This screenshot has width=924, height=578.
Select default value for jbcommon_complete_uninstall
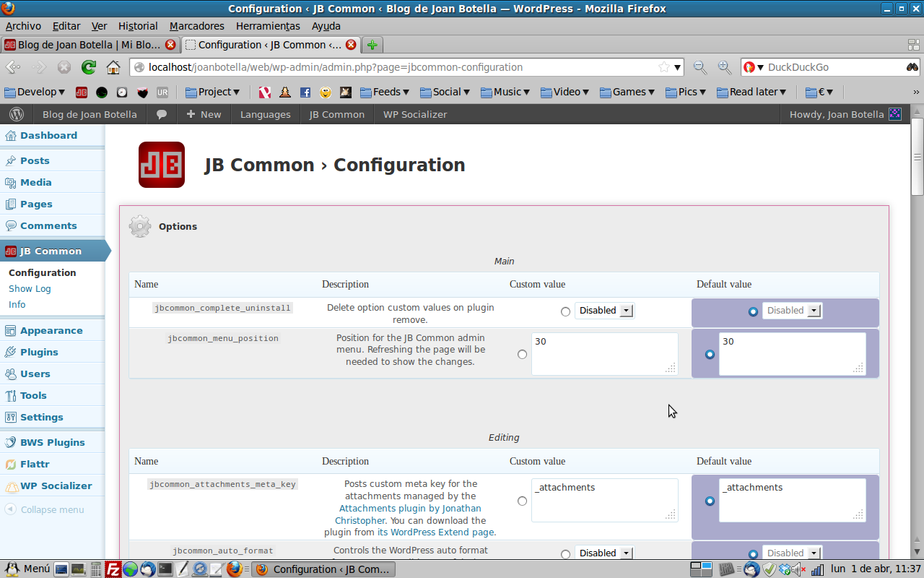753,311
